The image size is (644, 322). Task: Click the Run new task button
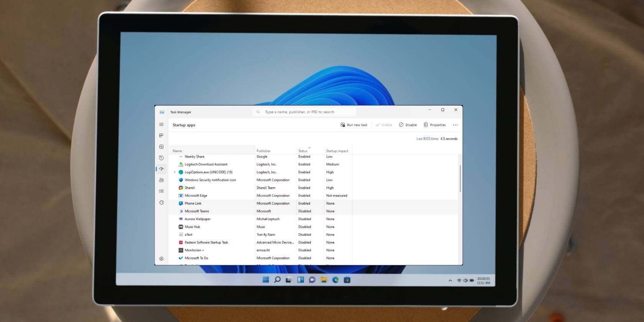(354, 125)
